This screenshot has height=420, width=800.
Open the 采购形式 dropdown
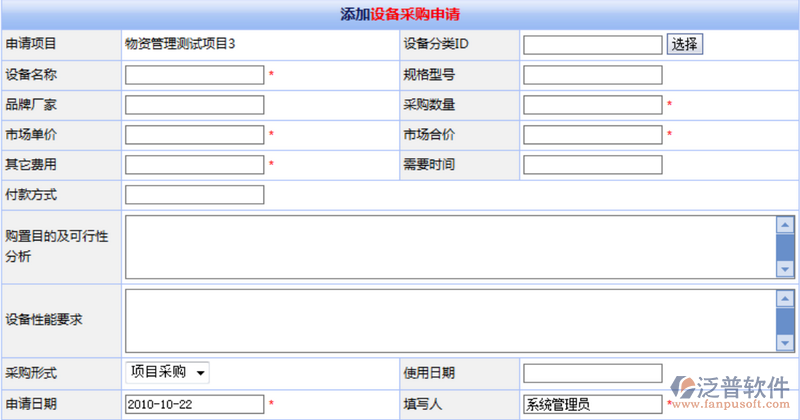167,373
